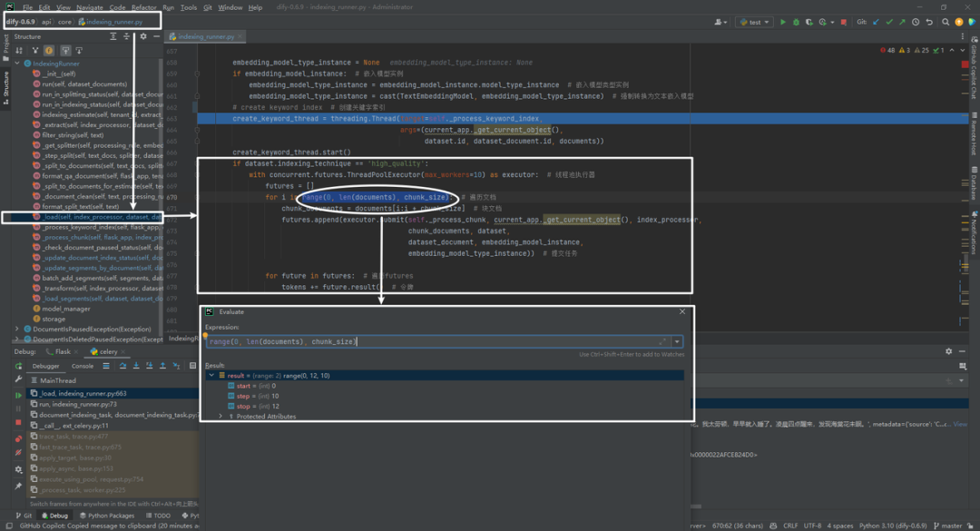The width and height of the screenshot is (980, 531).
Task: Jump to next highlighted error arrow
Action: 963,51
